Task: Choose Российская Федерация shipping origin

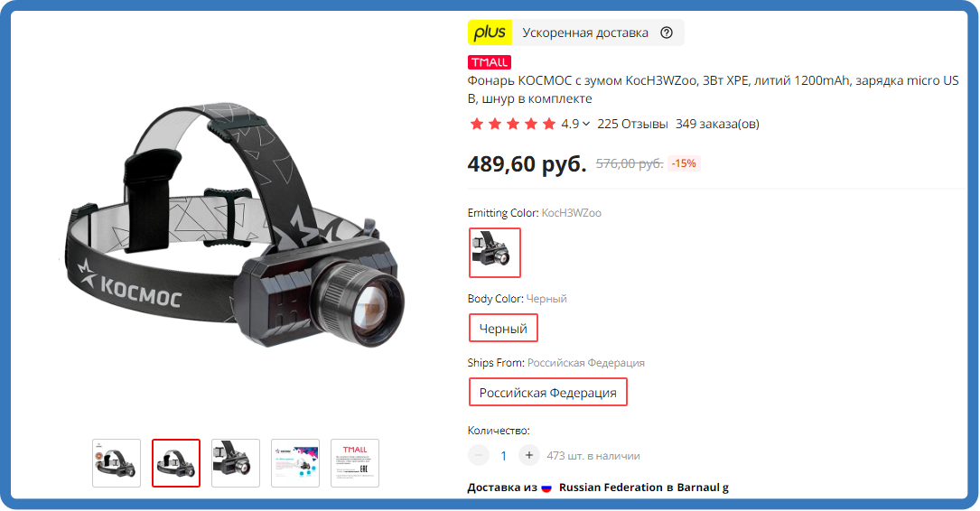Action: [x=547, y=393]
